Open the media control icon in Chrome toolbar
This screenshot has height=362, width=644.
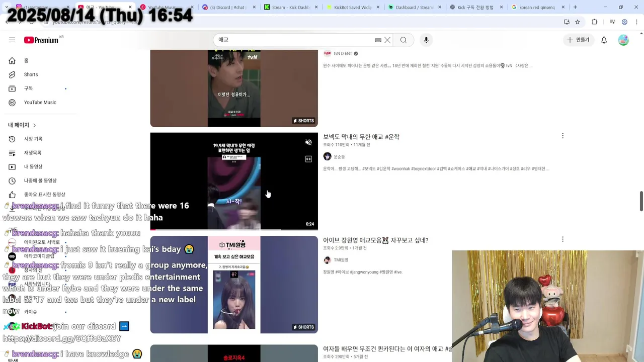coord(612,22)
